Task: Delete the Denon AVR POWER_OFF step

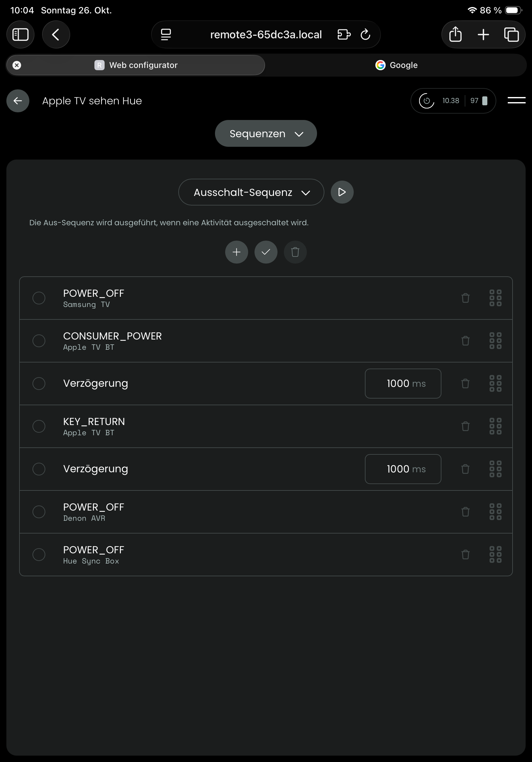Action: [465, 512]
